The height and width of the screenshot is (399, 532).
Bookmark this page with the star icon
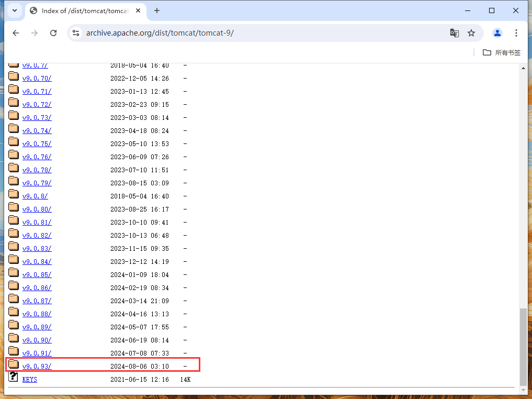pyautogui.click(x=471, y=33)
